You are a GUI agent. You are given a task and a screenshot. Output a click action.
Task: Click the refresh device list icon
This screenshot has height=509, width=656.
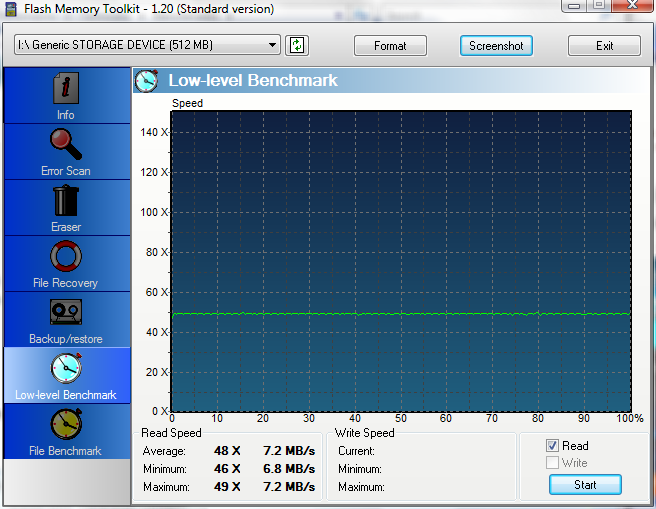tap(297, 45)
